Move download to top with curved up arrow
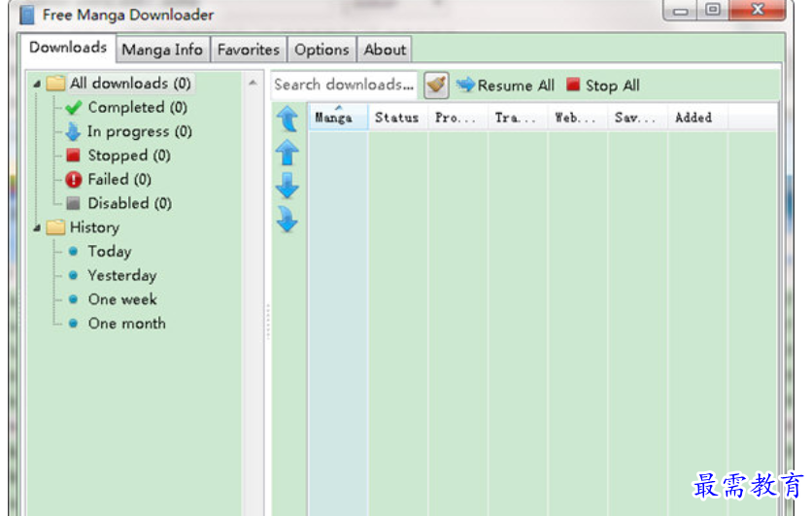This screenshot has width=812, height=516. tap(288, 119)
